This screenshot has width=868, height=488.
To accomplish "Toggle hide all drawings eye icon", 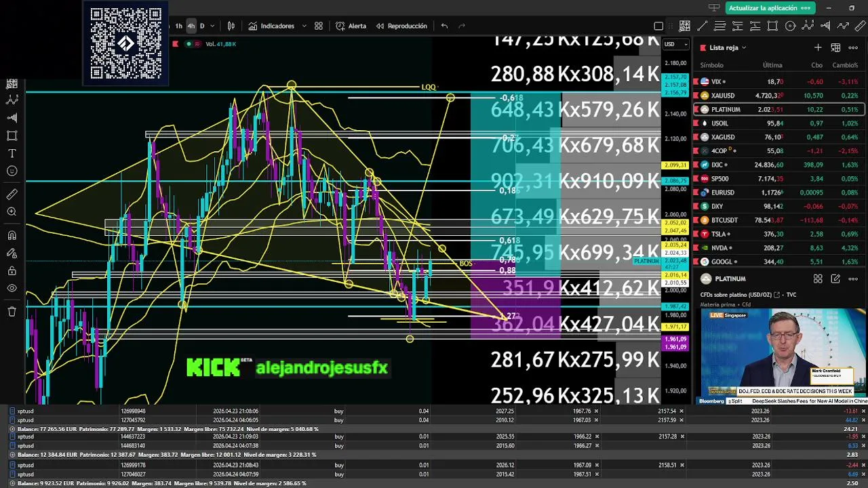I will tap(12, 289).
